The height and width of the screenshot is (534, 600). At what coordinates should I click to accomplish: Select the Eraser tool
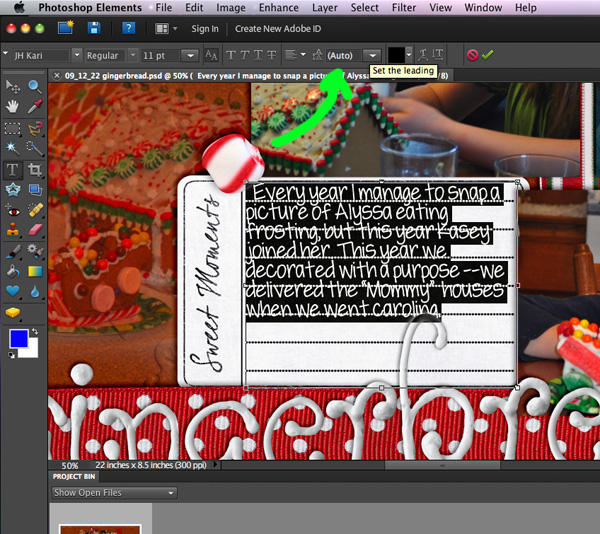(35, 230)
